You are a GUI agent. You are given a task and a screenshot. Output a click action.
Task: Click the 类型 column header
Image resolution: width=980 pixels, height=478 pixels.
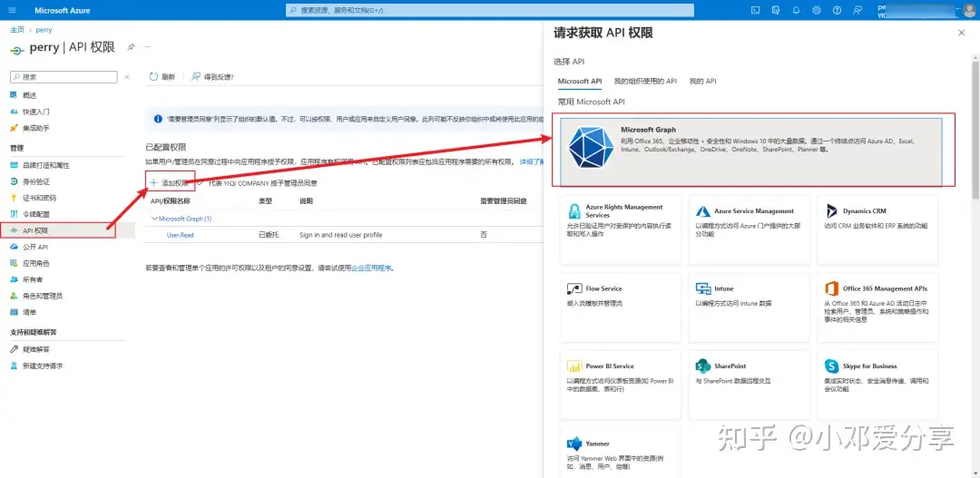coord(265,201)
